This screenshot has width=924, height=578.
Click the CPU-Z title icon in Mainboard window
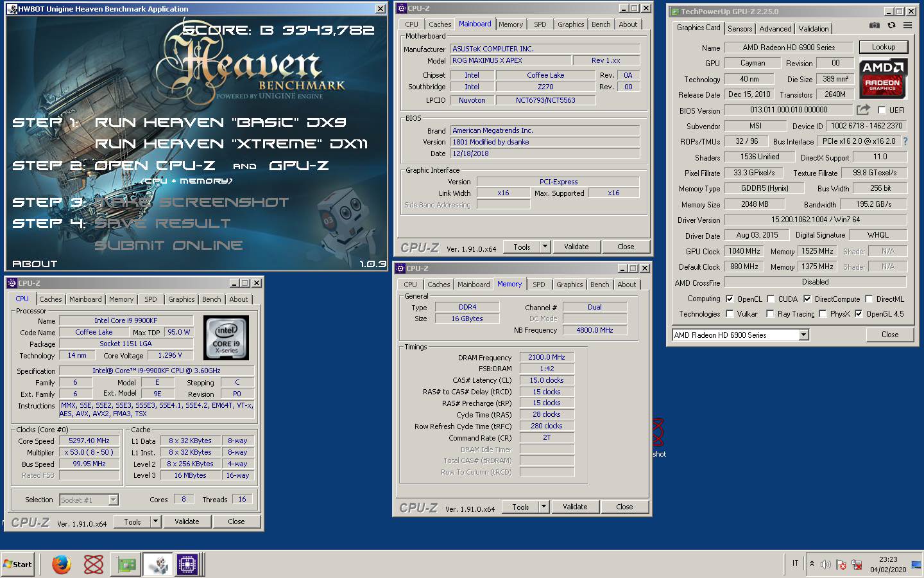[x=402, y=8]
